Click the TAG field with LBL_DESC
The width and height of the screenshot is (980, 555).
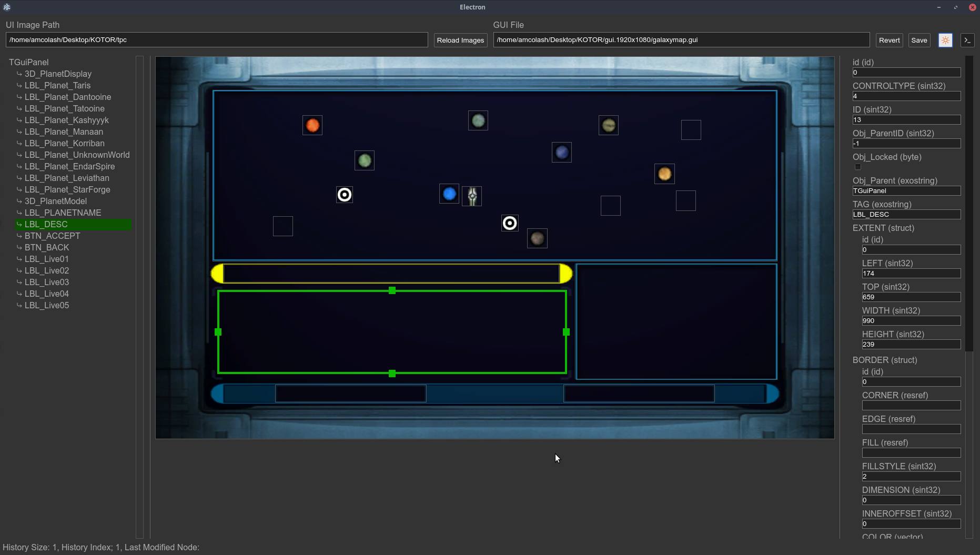tap(906, 215)
